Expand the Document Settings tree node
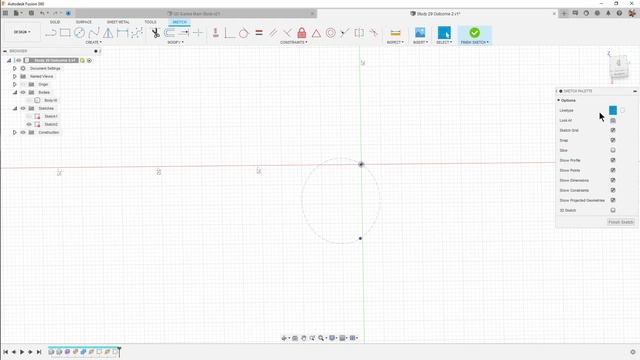 pos(15,68)
